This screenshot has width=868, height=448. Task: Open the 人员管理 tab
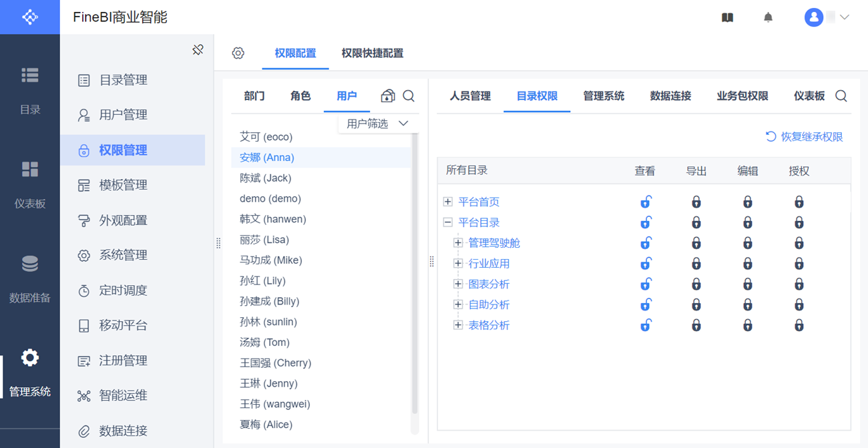point(470,96)
